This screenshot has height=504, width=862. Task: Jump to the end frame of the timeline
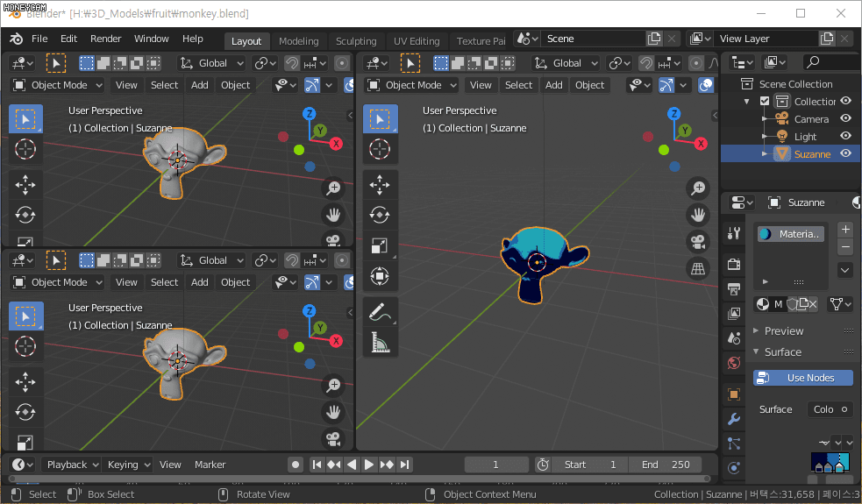click(404, 465)
